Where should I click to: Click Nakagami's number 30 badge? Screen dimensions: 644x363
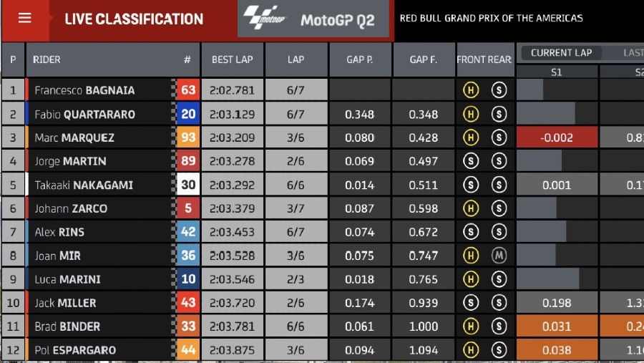188,185
